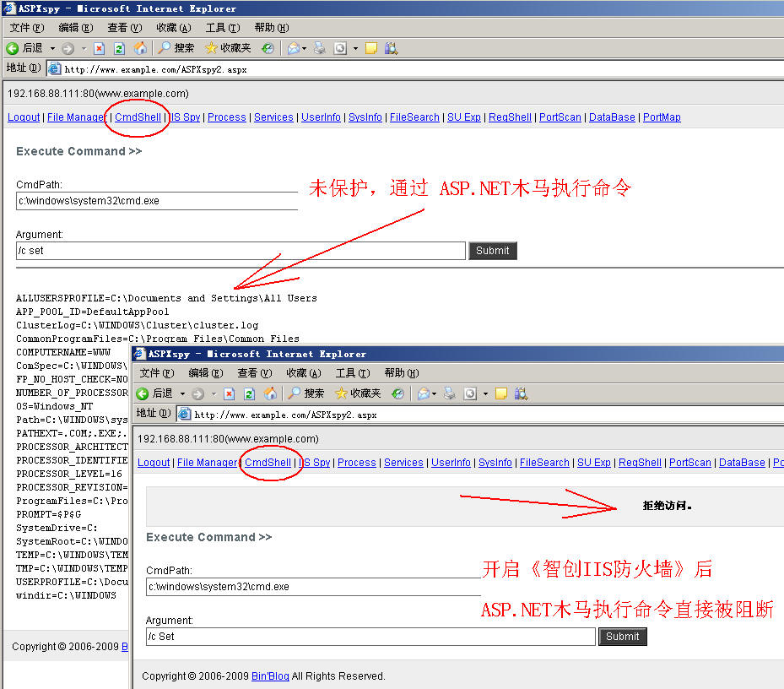This screenshot has height=689, width=784.
Task: Click Mail icon in top IE toolbar
Action: coord(294,48)
